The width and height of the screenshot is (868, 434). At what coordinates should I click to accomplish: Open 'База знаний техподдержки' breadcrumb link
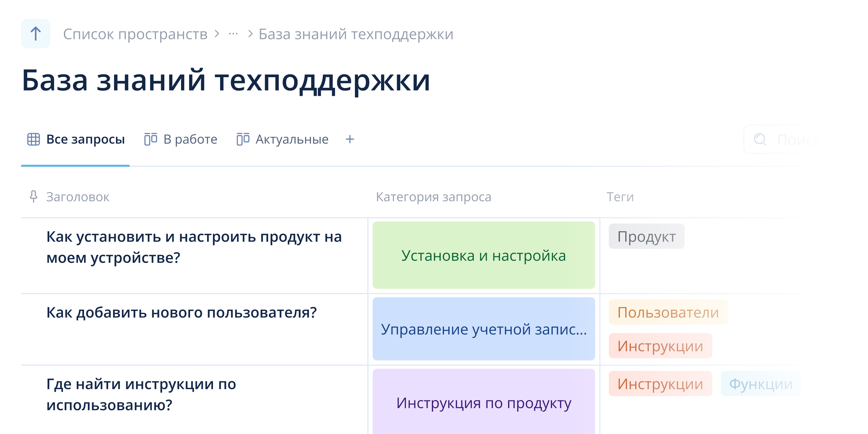[x=356, y=34]
